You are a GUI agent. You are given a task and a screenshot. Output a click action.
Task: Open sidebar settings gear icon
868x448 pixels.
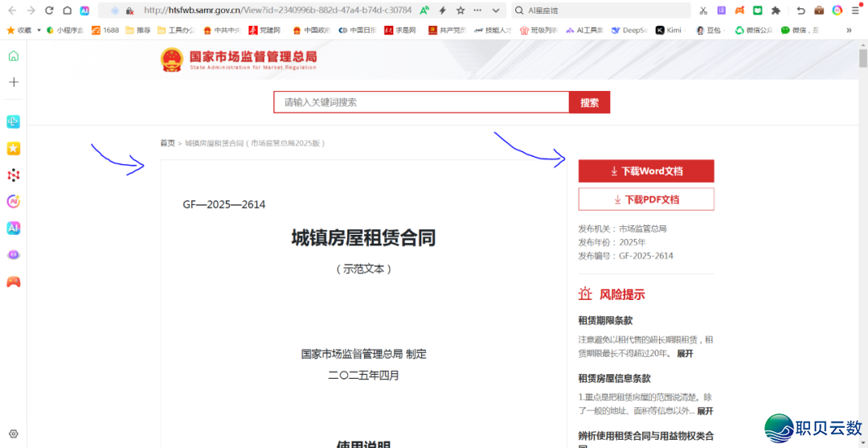point(14,434)
